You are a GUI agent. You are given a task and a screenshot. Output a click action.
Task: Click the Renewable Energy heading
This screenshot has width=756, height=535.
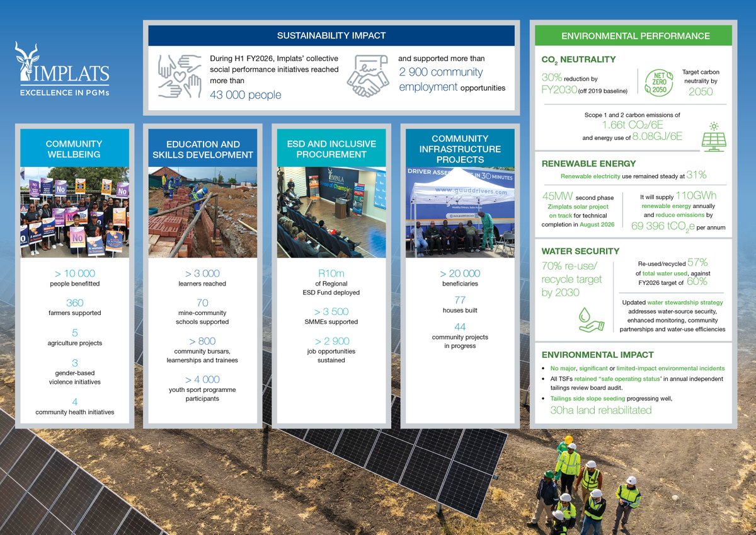pos(588,163)
